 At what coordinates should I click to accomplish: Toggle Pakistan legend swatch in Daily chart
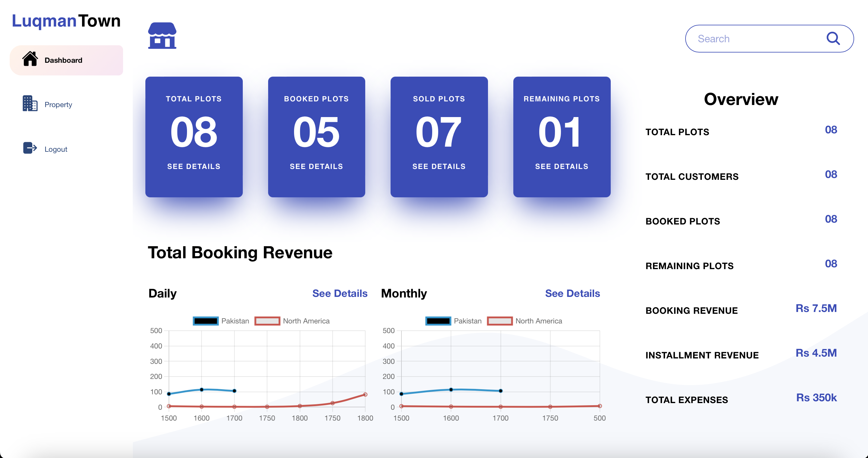(206, 321)
